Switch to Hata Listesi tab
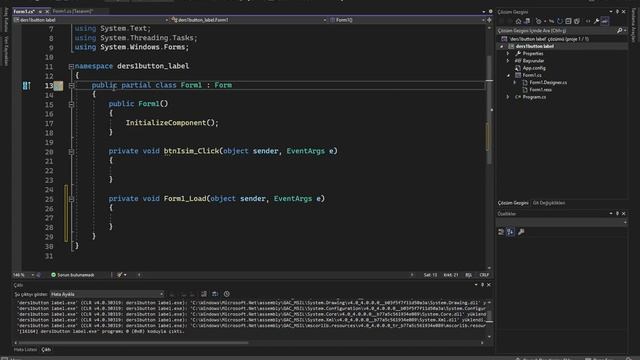640x360 pixels. tap(25, 350)
